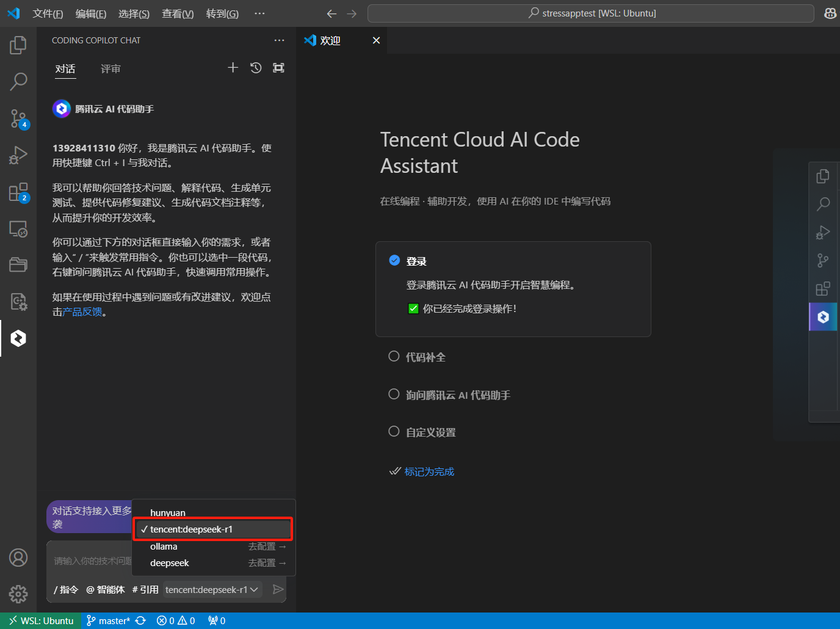This screenshot has height=629, width=840.
Task: Click 去配置 link for ollama
Action: (x=267, y=547)
